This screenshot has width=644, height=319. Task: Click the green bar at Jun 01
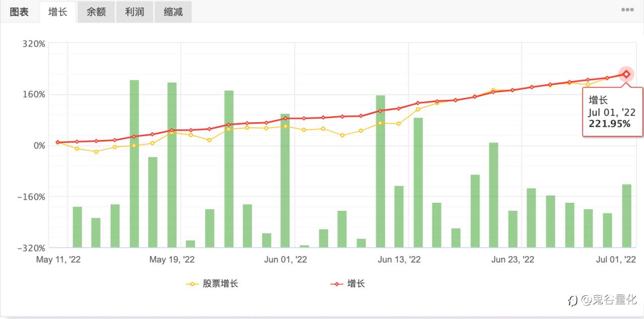pyautogui.click(x=285, y=181)
